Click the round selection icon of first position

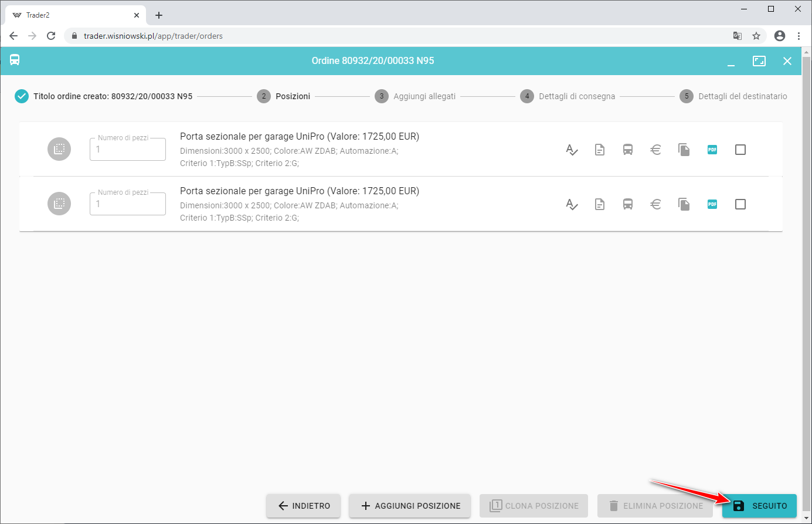click(59, 149)
